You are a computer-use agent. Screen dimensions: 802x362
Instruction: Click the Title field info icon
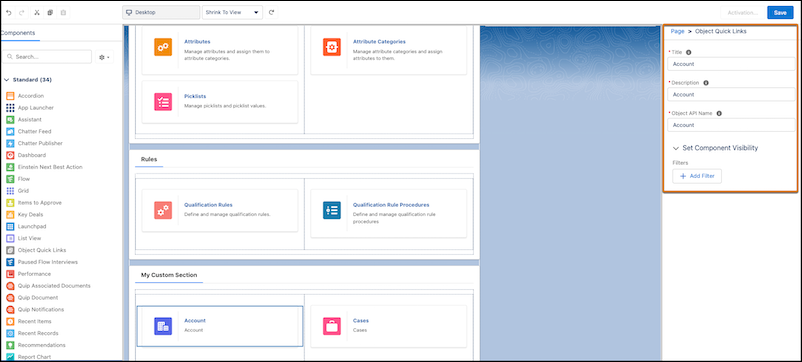[688, 52]
